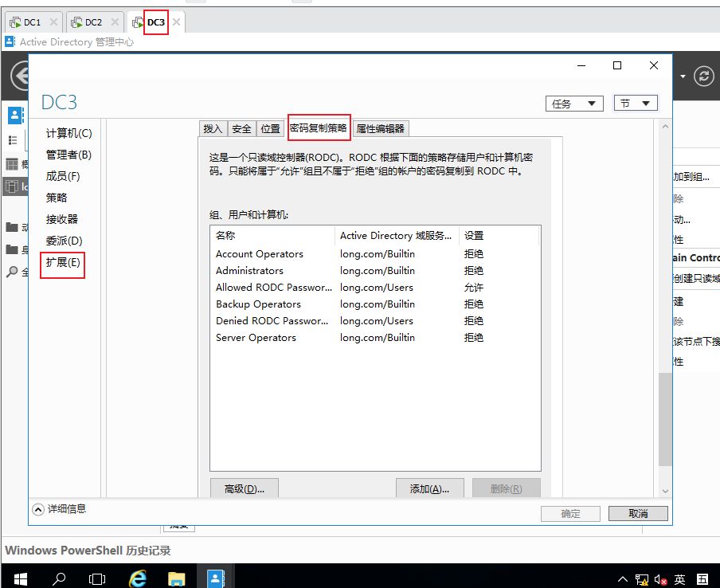
Task: Select the Administrators row
Action: point(374,271)
